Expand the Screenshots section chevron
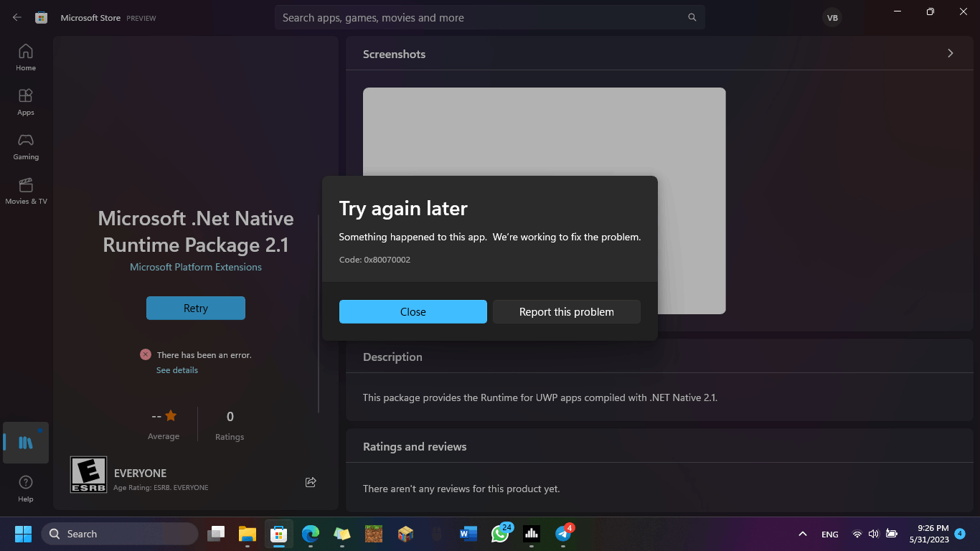This screenshot has width=980, height=551. [x=950, y=53]
